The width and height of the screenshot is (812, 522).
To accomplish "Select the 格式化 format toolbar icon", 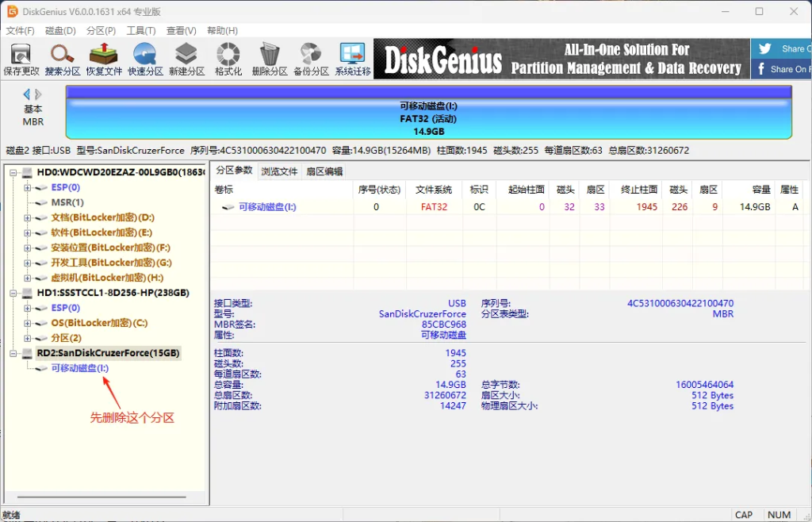I will [x=228, y=59].
